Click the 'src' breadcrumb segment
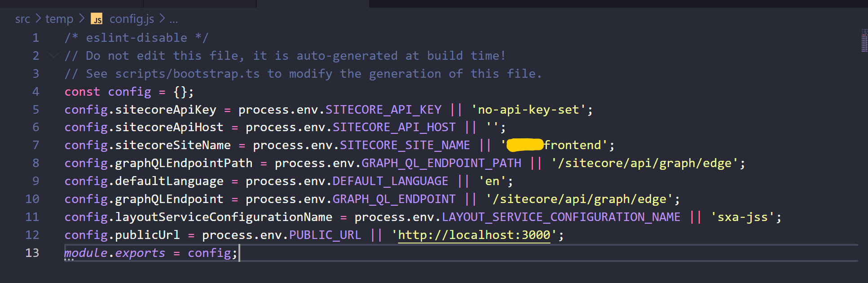 pyautogui.click(x=22, y=19)
